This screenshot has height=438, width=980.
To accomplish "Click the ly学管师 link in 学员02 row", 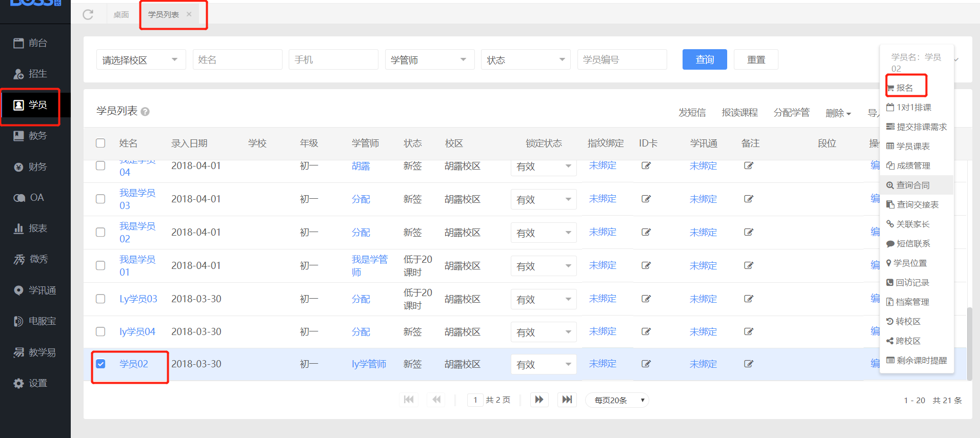I will coord(369,364).
